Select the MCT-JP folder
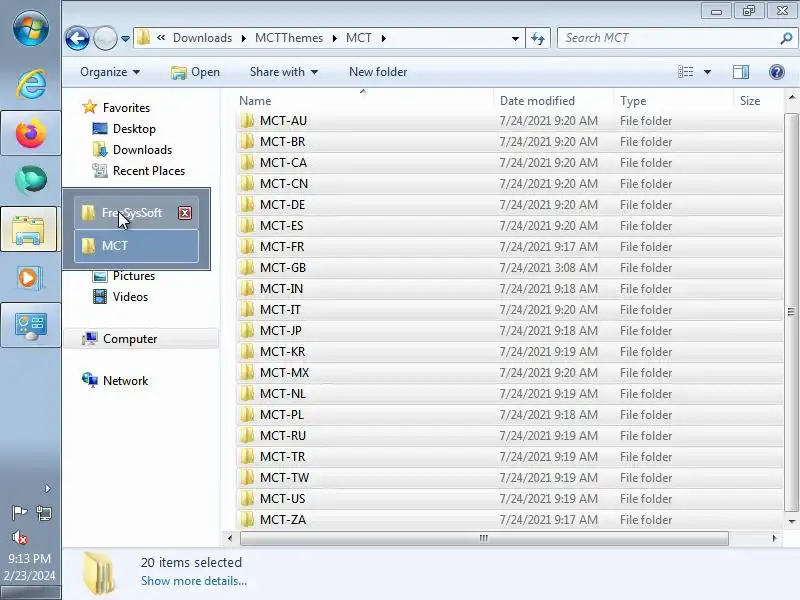This screenshot has height=600, width=800. (509, 331)
